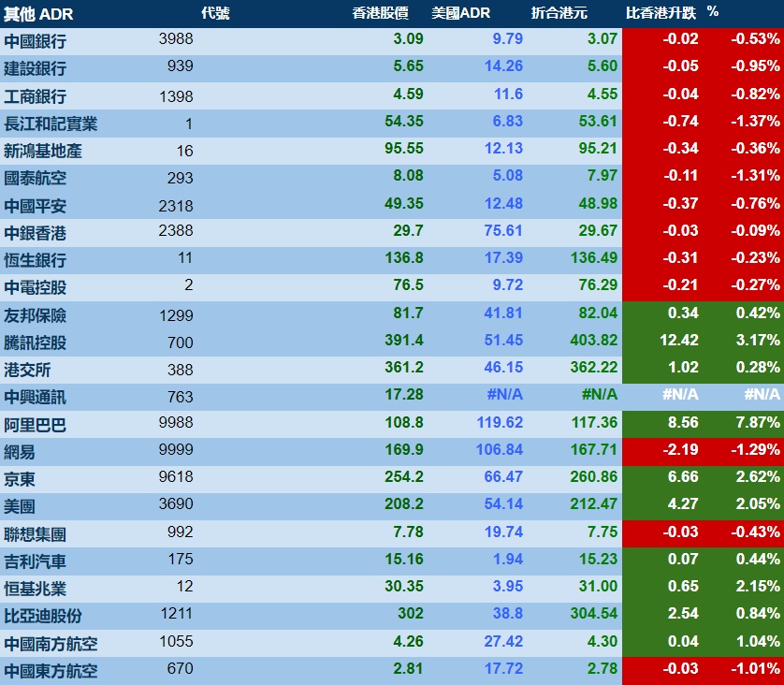Click stock code 9618
784x685 pixels.
(x=176, y=476)
